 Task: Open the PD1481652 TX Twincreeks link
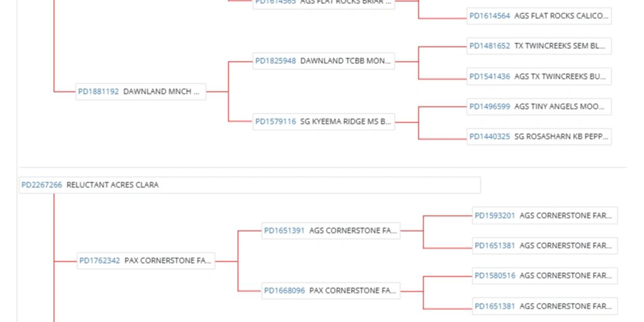(489, 46)
